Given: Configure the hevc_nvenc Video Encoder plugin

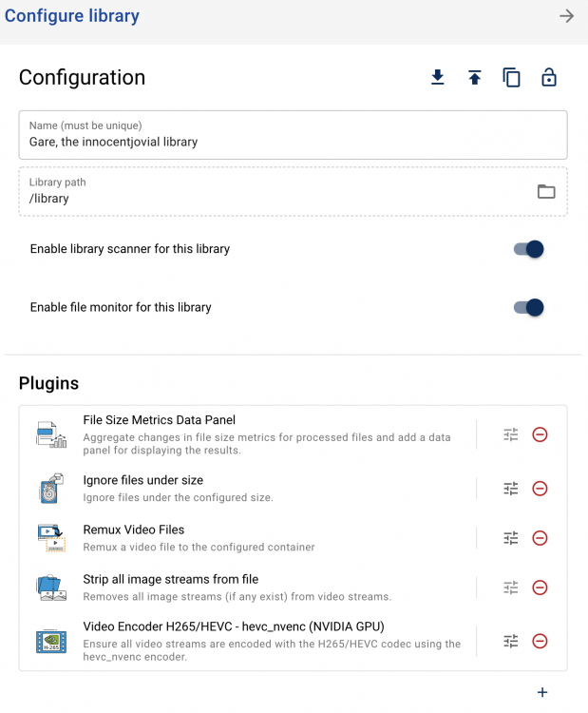Looking at the screenshot, I should (511, 641).
